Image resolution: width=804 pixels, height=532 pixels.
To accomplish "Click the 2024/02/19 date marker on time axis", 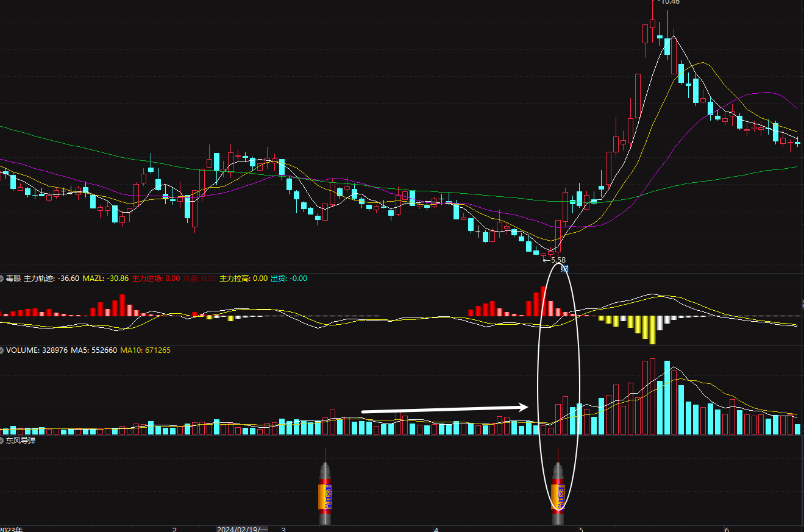I will pos(242,529).
